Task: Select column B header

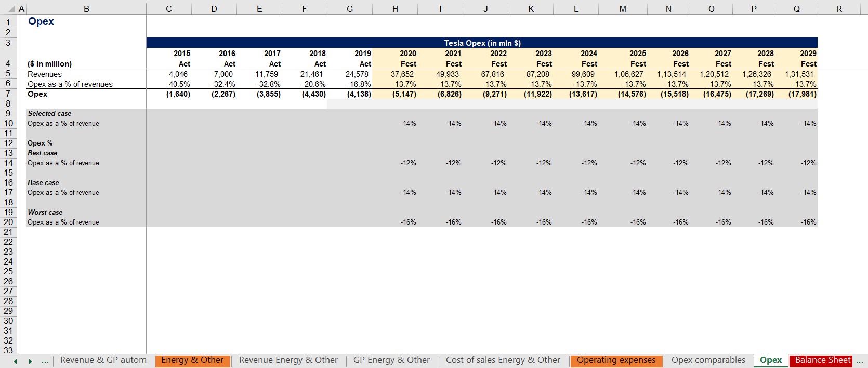Action: pyautogui.click(x=86, y=9)
